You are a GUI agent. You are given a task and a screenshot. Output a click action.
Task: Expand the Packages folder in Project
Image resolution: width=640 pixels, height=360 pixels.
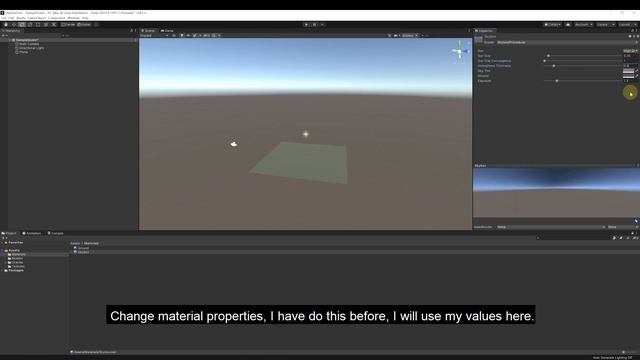click(2, 270)
